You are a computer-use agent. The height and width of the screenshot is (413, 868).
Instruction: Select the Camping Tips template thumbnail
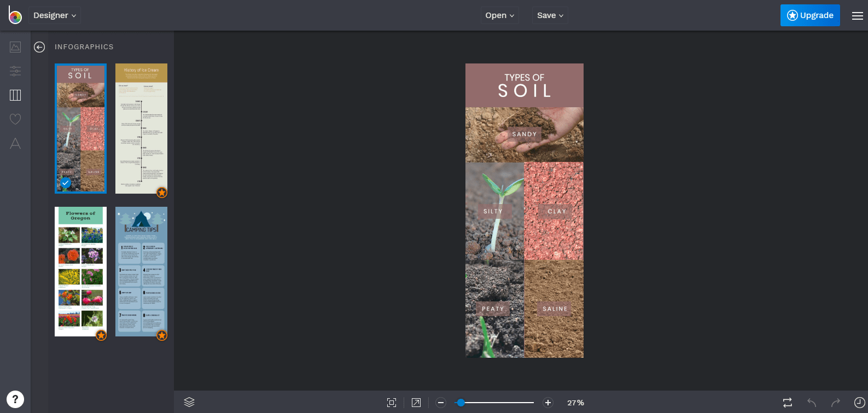(x=141, y=271)
